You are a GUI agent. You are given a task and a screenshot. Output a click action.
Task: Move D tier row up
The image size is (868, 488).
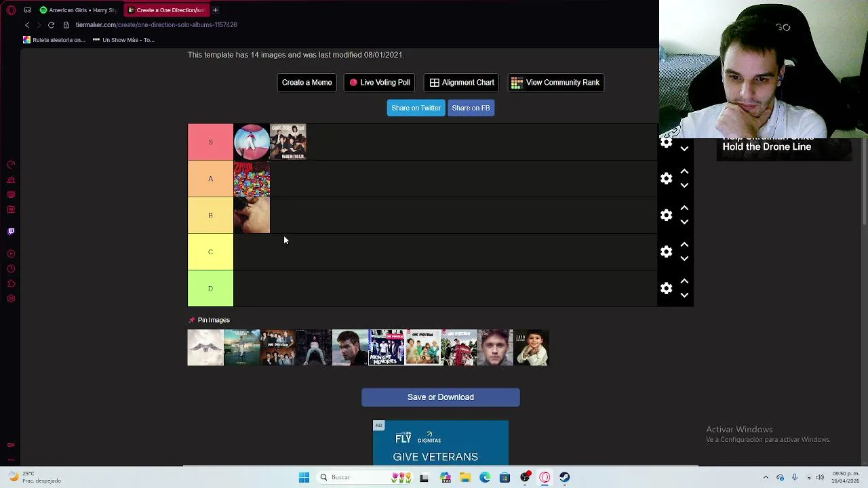click(684, 281)
